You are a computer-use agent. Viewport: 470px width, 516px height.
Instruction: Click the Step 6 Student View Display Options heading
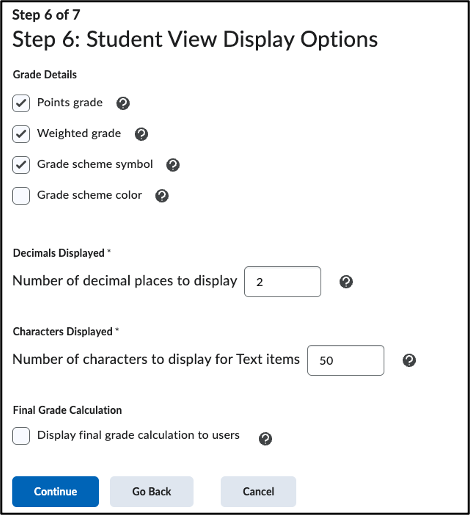(x=195, y=39)
